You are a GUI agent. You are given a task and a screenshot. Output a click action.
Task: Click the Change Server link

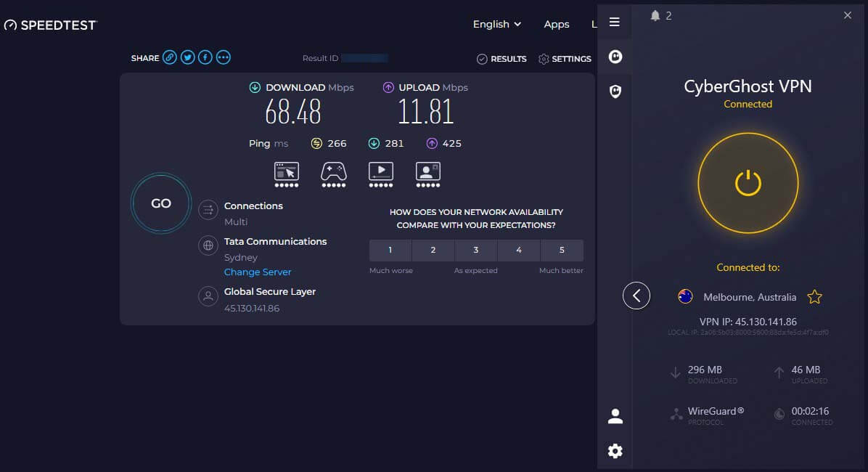coord(258,272)
